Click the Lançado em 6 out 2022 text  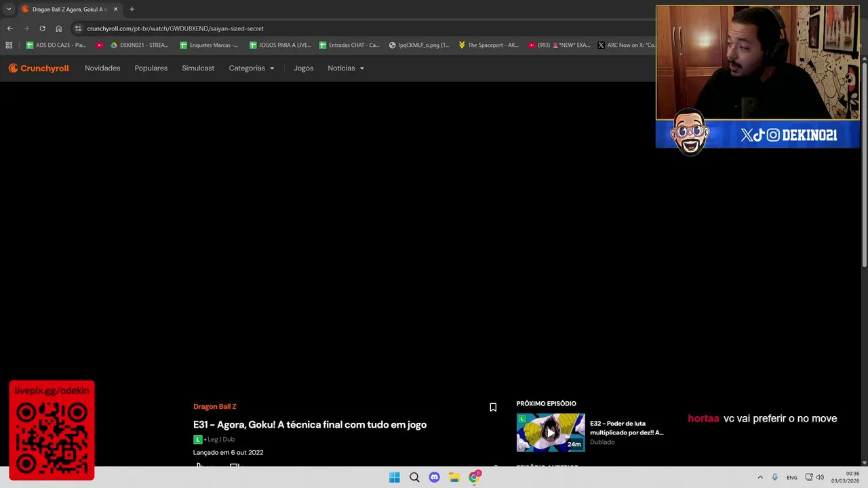[228, 452]
